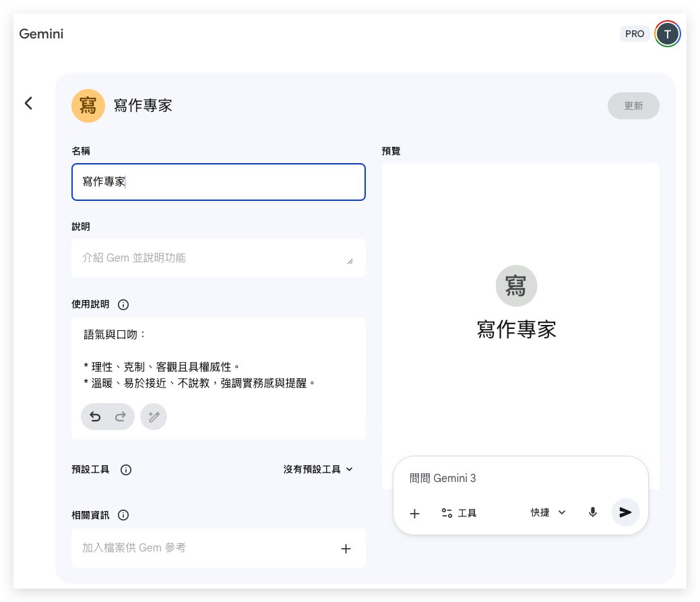This screenshot has height=602, width=700.
Task: Open the 沒有預設工具 dropdown
Action: 318,469
